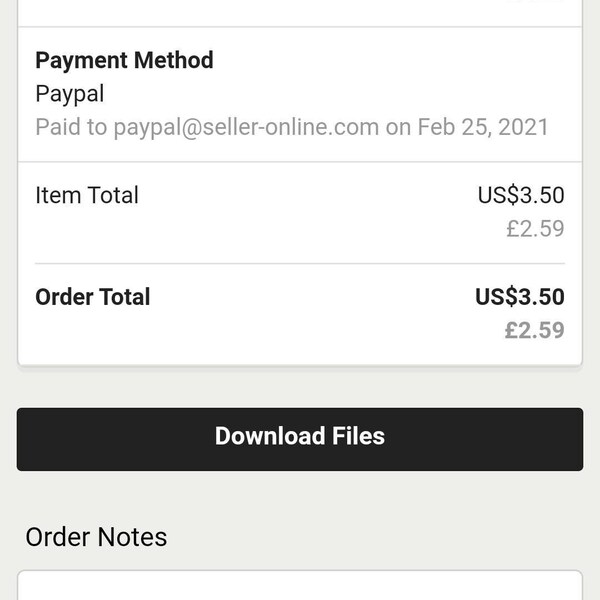Click the words "Paid to"

point(71,127)
